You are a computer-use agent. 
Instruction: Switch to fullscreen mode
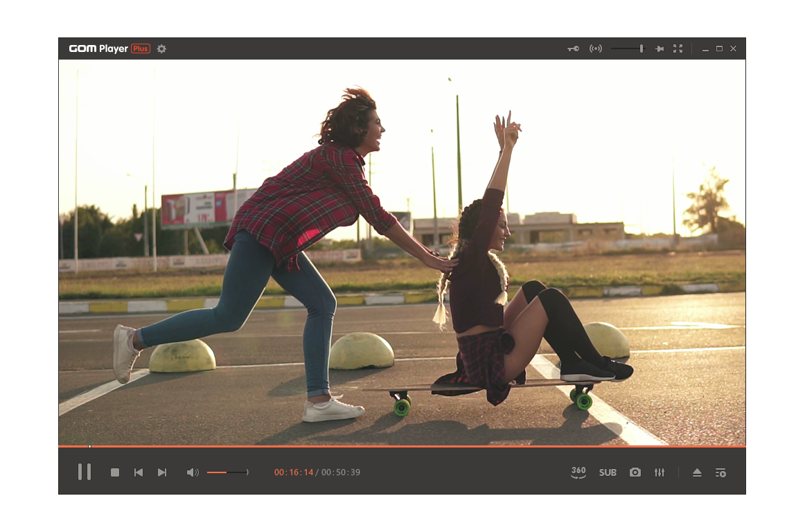[x=678, y=48]
